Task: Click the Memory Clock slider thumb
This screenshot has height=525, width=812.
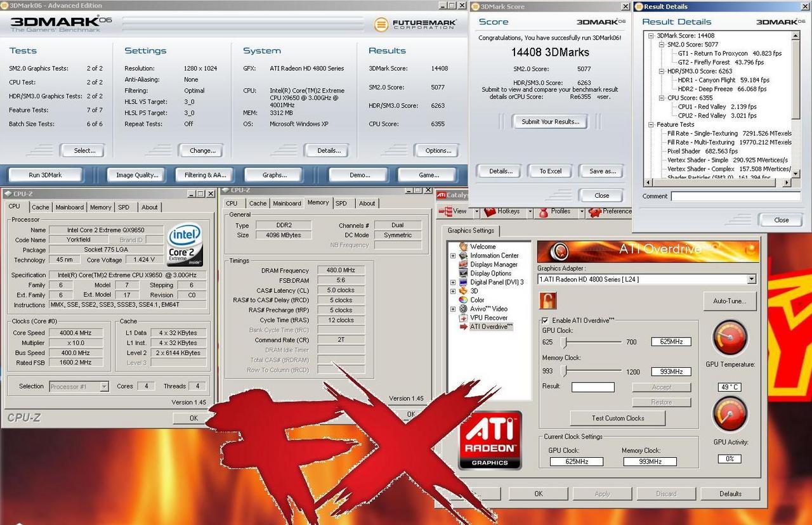Action: point(563,372)
